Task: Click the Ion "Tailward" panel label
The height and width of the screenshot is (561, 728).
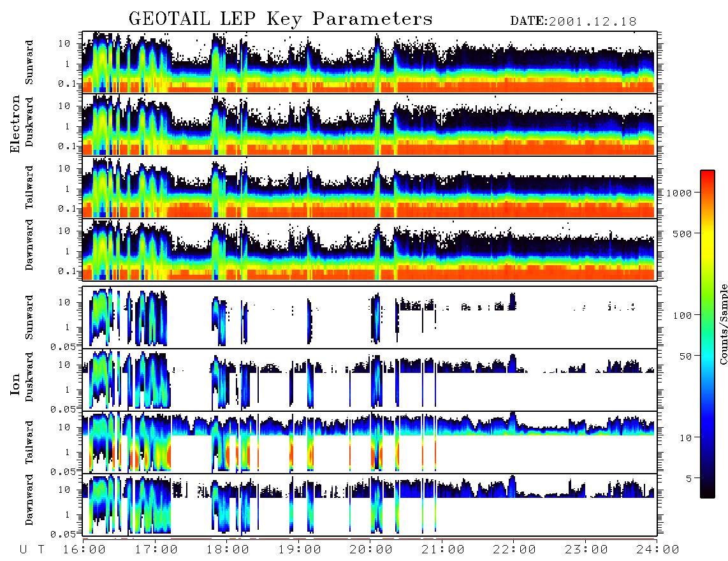Action: 29,442
